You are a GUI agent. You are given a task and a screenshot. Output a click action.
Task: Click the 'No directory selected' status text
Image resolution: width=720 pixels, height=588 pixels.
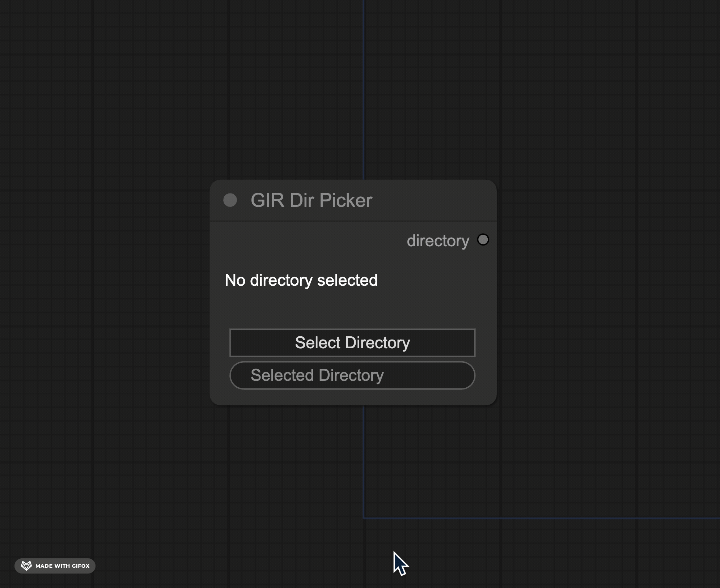point(301,280)
